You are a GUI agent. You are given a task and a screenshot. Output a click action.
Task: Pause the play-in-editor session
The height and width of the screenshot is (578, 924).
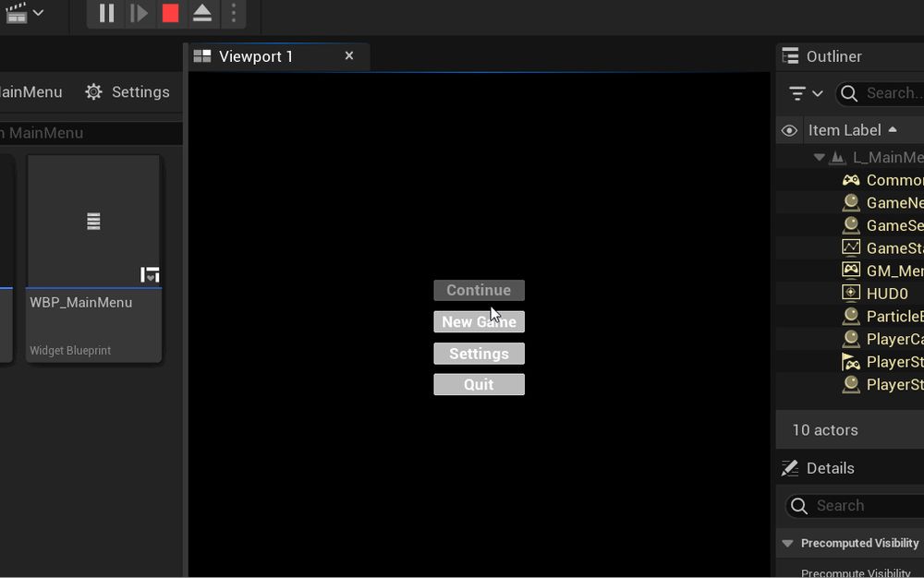coord(105,14)
